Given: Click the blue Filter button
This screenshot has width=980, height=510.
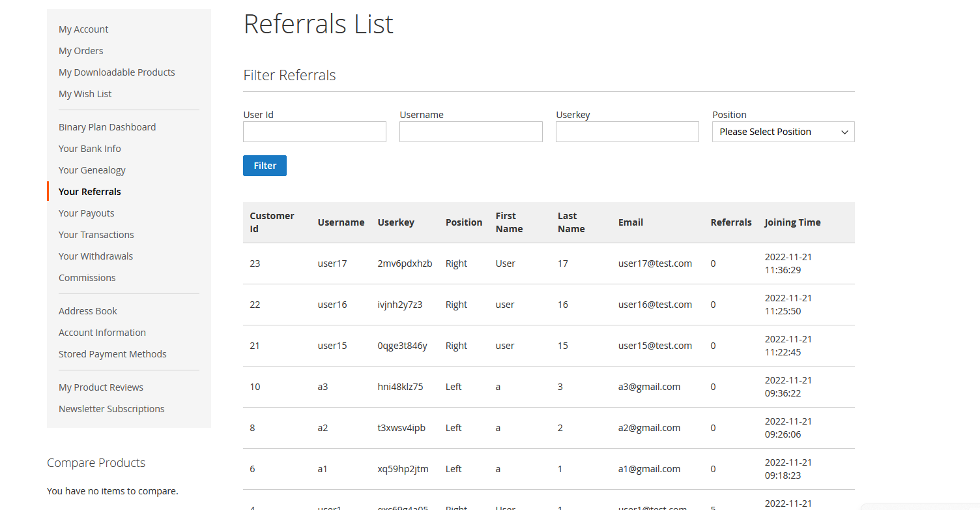Looking at the screenshot, I should [265, 166].
